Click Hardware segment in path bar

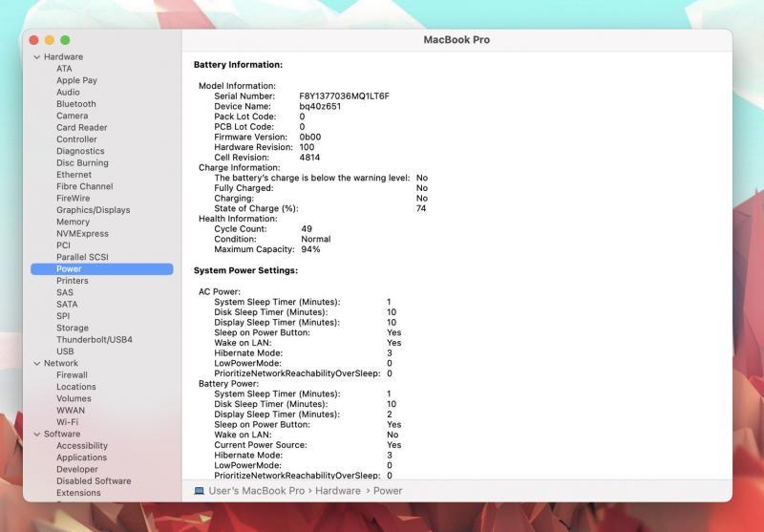[338, 491]
